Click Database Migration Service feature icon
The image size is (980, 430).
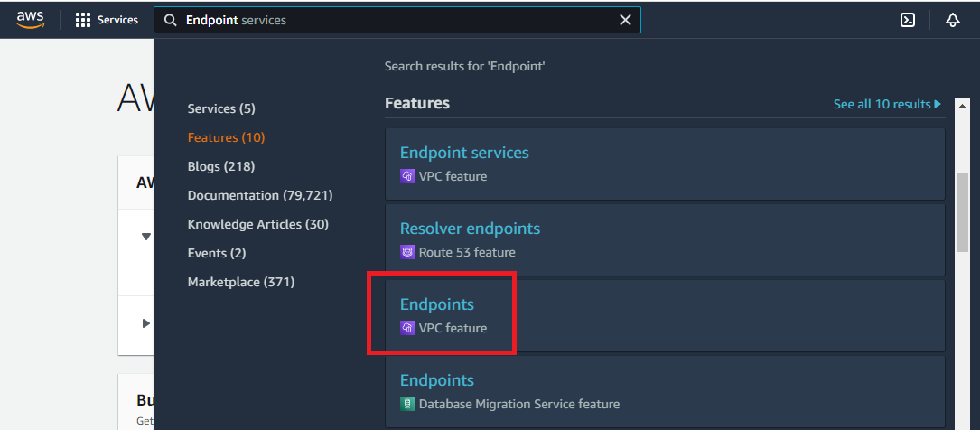[407, 404]
